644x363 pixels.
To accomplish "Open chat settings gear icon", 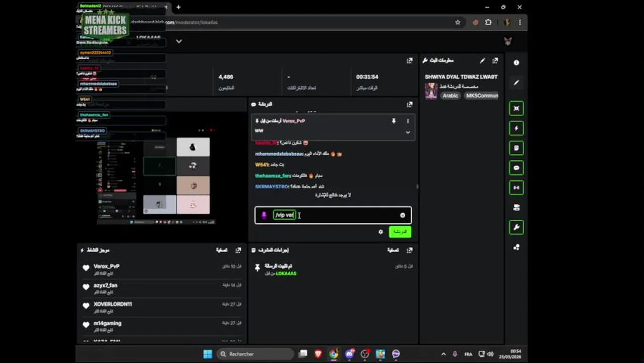I will pos(380,232).
